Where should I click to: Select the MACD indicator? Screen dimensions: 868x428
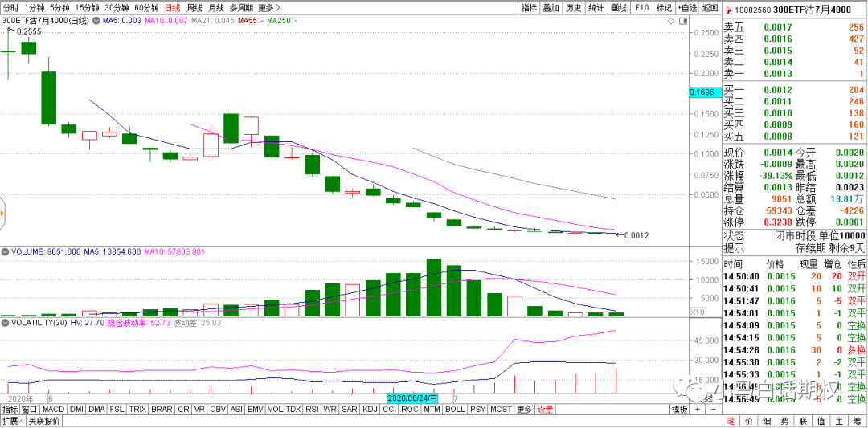[53, 409]
